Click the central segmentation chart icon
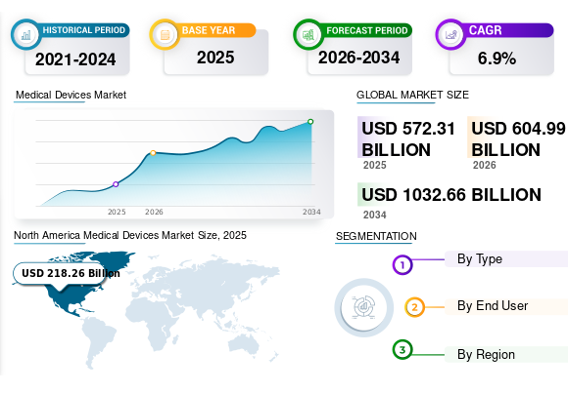The width and height of the screenshot is (568, 394). (x=364, y=307)
